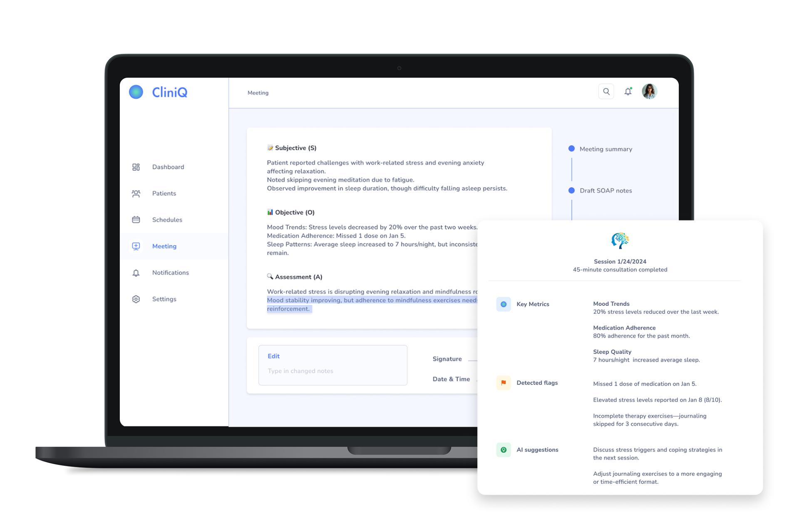This screenshot has width=799, height=532.
Task: Click the Notifications bell icon in the sidebar
Action: [x=136, y=273]
